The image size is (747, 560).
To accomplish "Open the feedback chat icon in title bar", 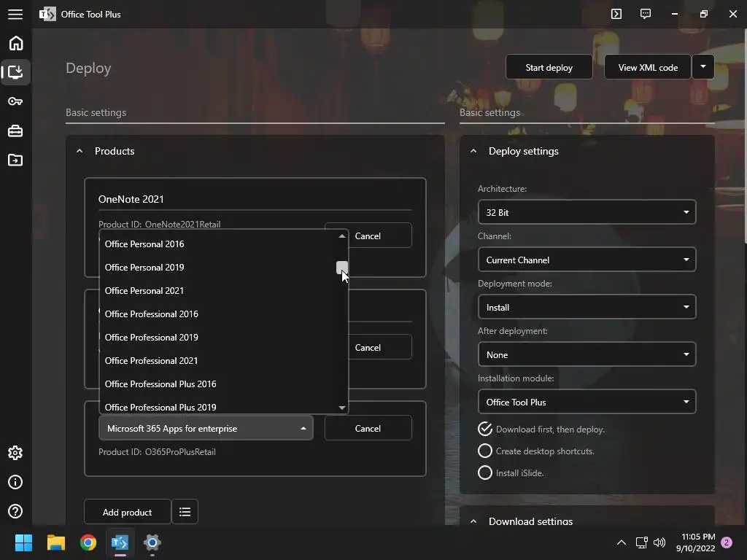I will click(646, 14).
